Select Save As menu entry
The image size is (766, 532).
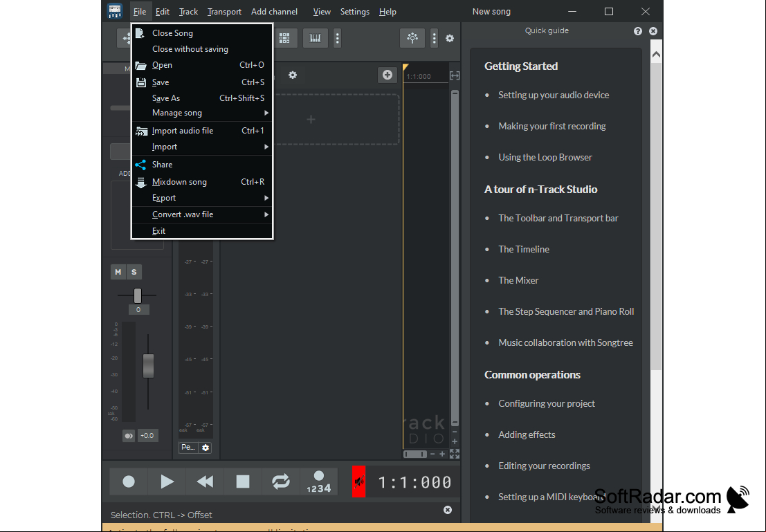[202, 98]
